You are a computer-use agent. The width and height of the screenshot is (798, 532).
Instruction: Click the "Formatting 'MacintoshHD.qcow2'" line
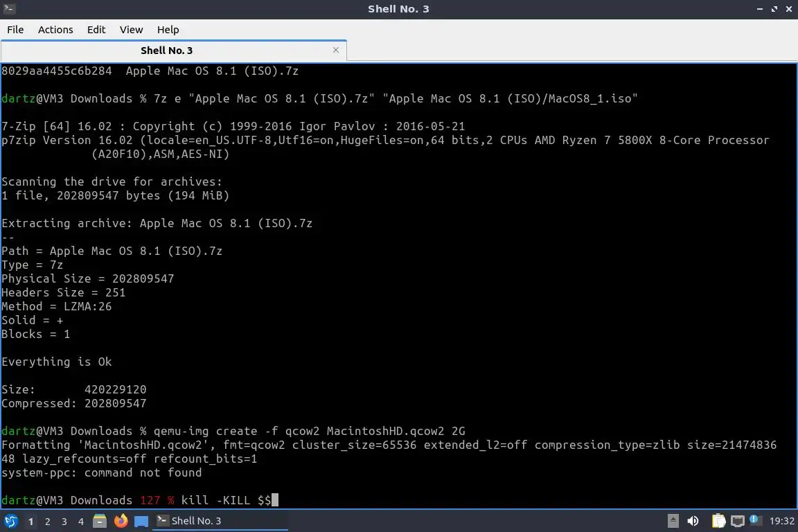pos(389,445)
